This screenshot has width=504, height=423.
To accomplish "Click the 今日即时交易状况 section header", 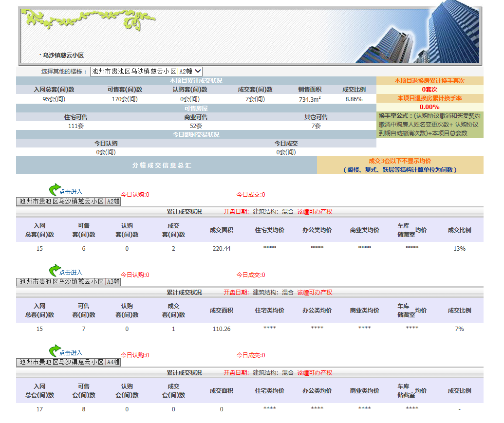I will (196, 134).
